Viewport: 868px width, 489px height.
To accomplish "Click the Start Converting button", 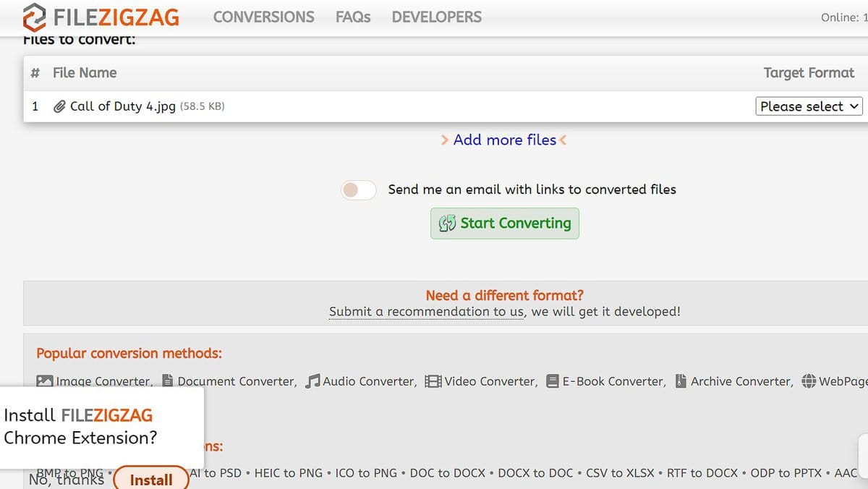I will 505,223.
